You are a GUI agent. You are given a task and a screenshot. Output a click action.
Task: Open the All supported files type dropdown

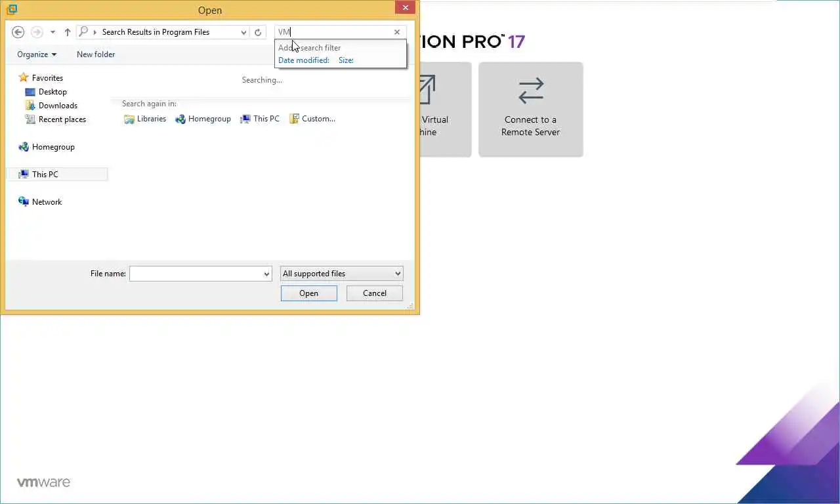pos(341,274)
